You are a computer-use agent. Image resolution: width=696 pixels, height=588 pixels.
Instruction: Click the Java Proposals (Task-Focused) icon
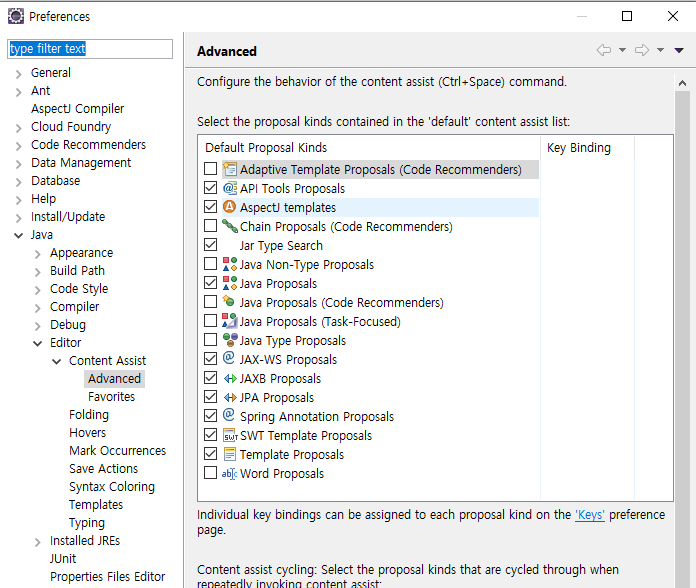229,321
